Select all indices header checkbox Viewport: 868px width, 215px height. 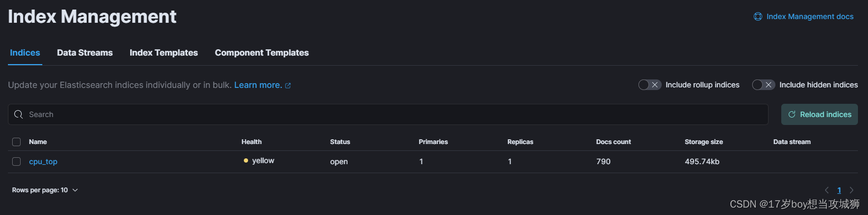click(16, 142)
